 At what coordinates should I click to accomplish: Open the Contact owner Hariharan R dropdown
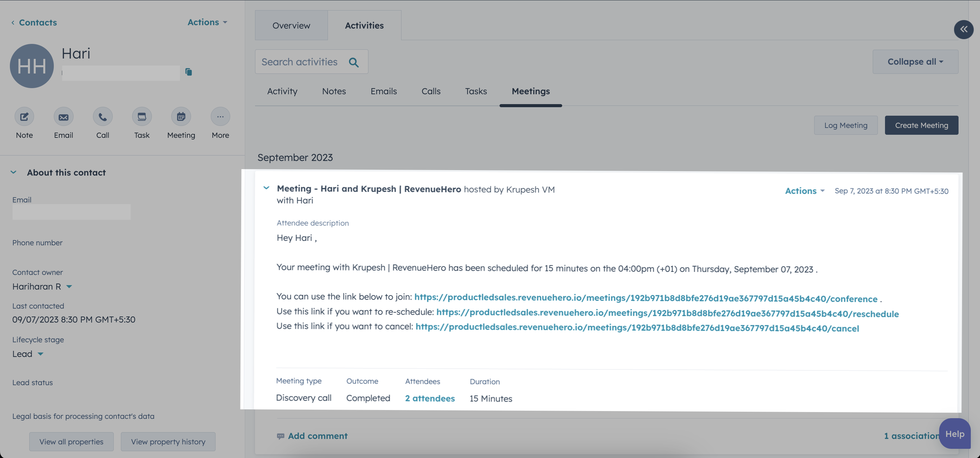[69, 287]
